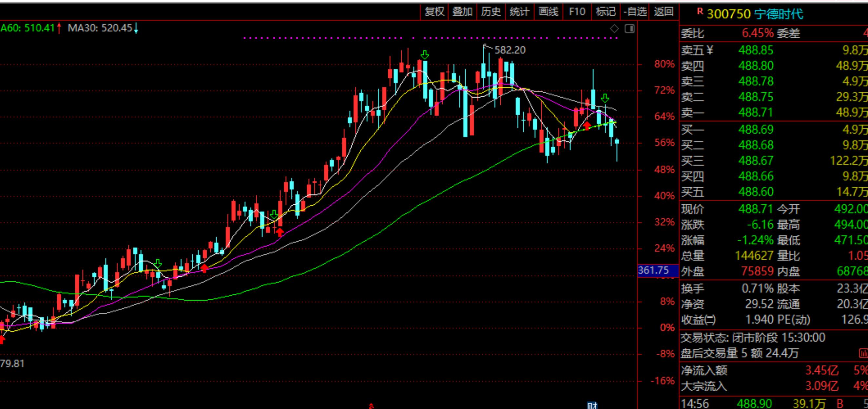Remove stock via -自选 button
The image size is (868, 409).
(635, 12)
